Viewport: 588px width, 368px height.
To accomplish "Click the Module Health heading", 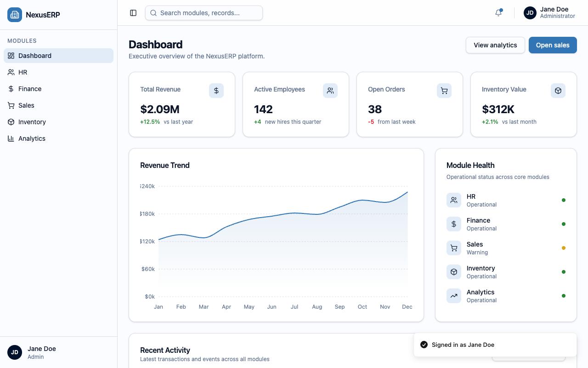I will [x=470, y=165].
